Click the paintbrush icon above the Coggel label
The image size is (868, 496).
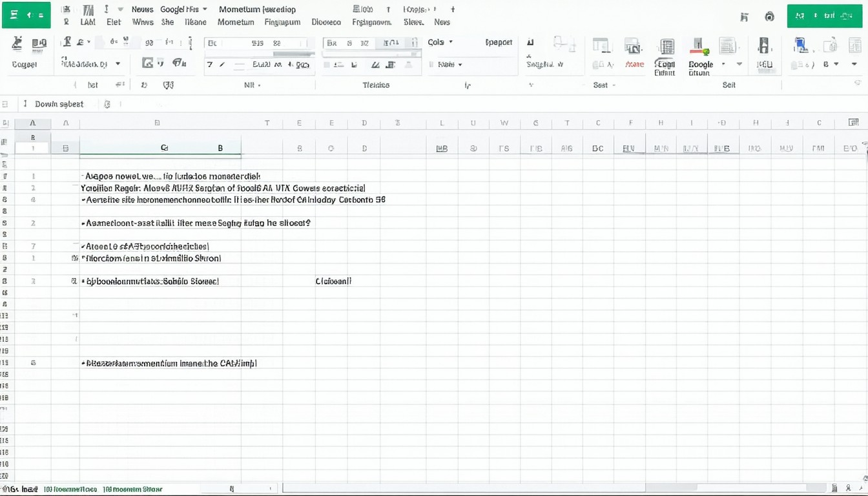pyautogui.click(x=17, y=44)
